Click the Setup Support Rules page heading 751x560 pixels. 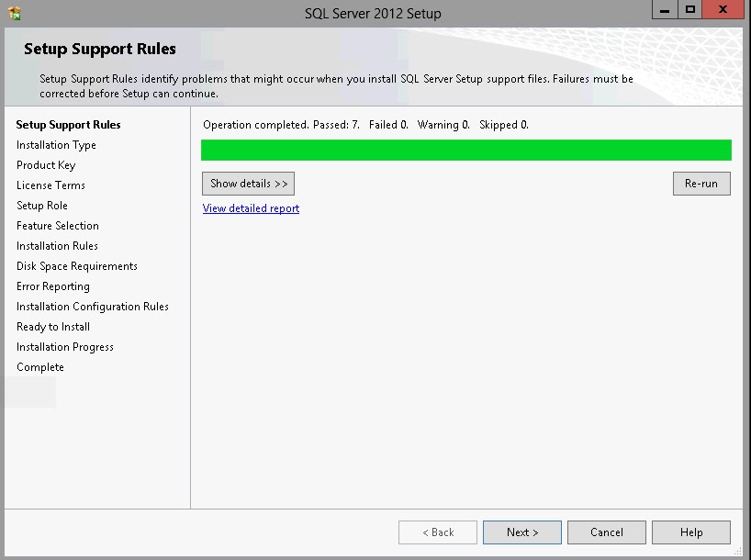(100, 49)
